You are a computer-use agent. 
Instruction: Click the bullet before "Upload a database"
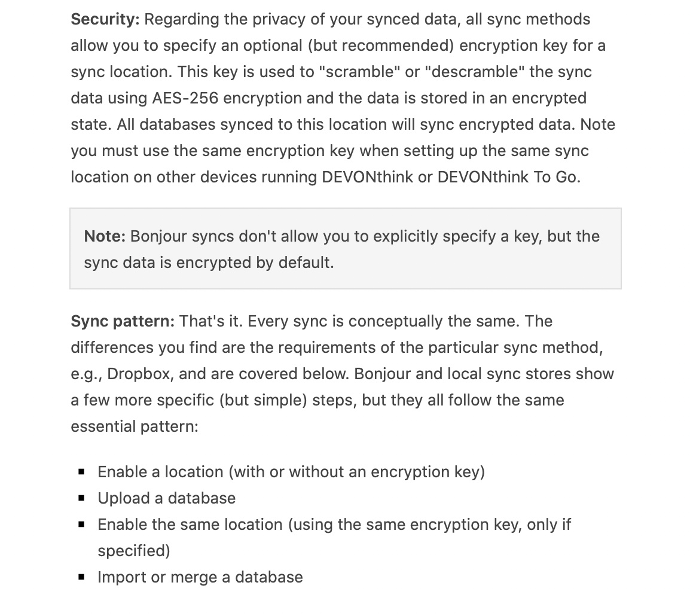tap(82, 498)
